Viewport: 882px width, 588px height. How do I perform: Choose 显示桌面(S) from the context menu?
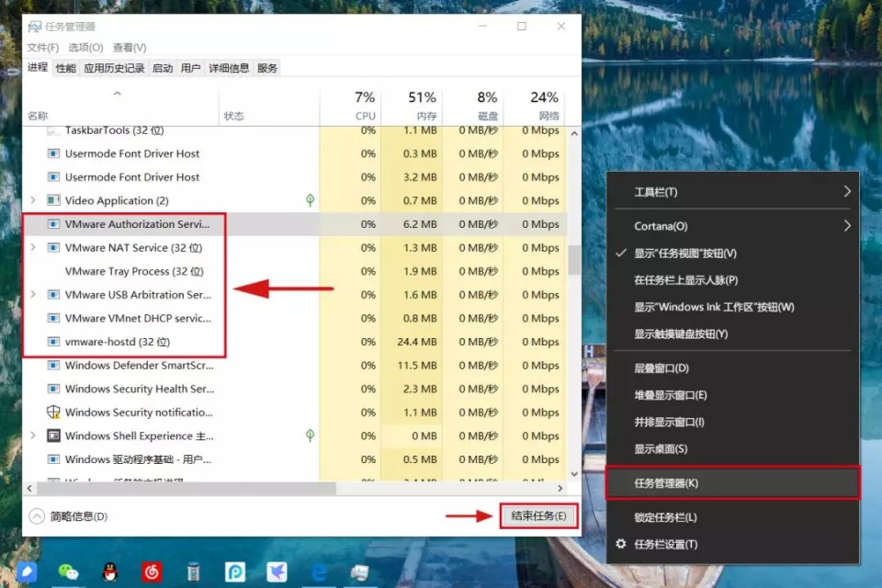[733, 449]
